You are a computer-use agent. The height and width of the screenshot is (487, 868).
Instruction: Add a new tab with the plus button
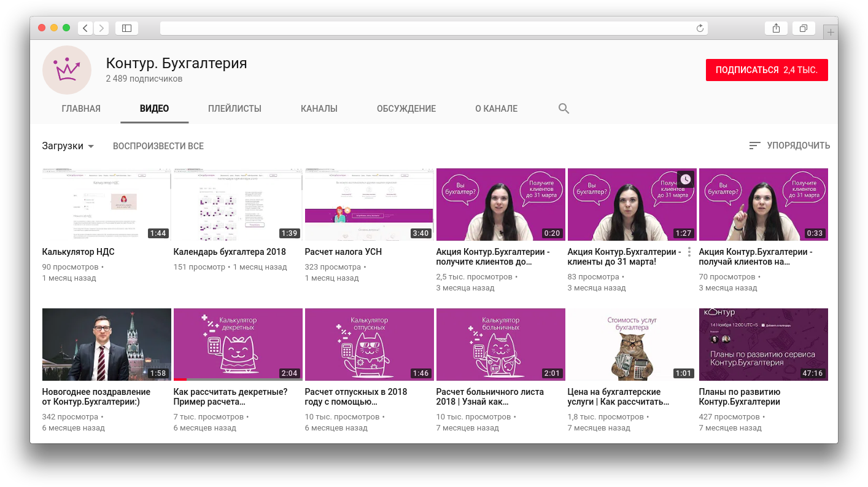(831, 33)
